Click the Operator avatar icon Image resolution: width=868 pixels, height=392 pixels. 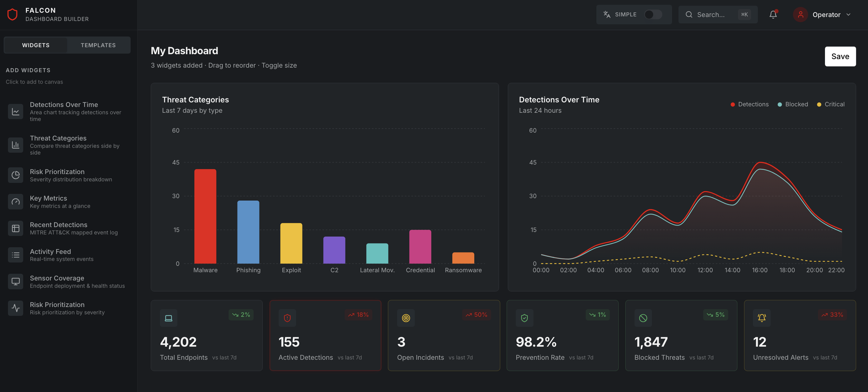click(800, 15)
